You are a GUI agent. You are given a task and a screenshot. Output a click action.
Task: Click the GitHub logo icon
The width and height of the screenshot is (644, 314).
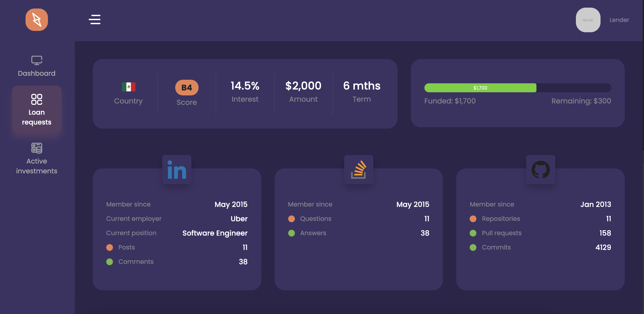[540, 170]
